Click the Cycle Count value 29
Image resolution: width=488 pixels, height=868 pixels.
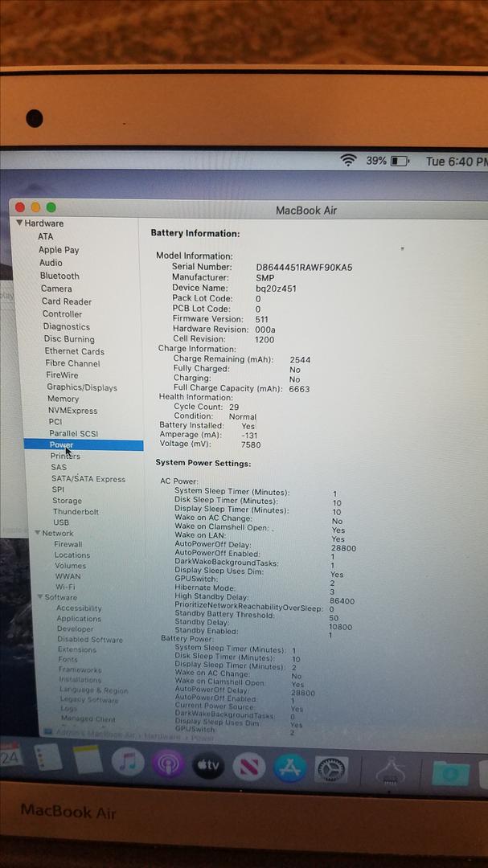234,407
